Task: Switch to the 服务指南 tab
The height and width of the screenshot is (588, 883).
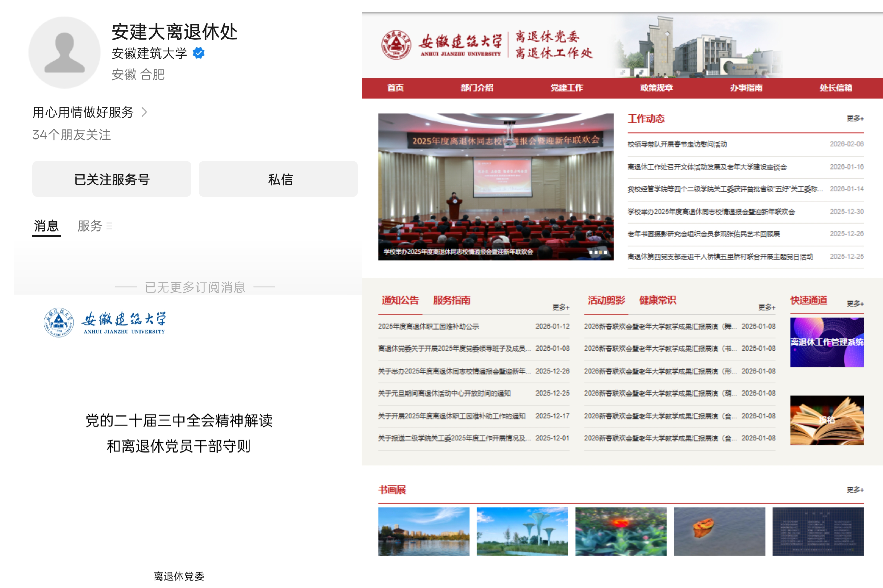Action: (451, 300)
